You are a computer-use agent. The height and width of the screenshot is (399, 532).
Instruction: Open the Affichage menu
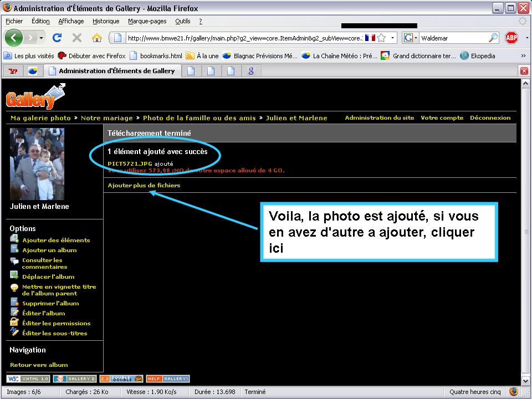(x=71, y=21)
